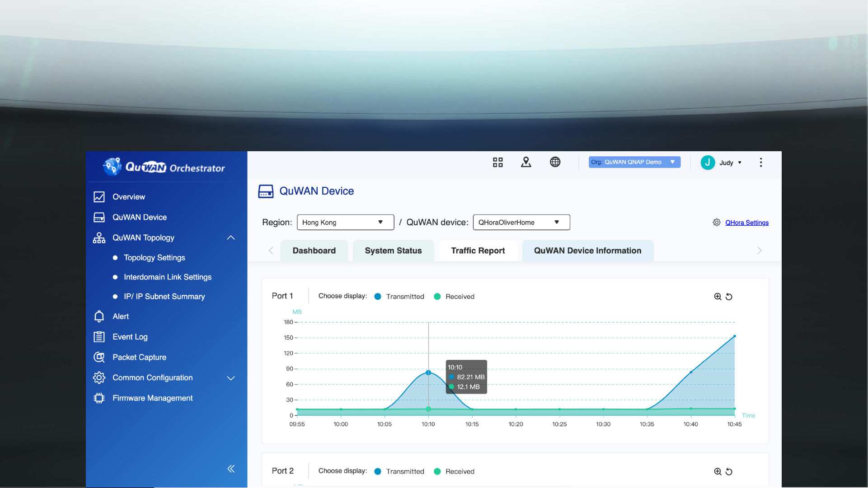Collapse the sidebar with double chevron
This screenshot has height=488, width=868.
(231, 469)
